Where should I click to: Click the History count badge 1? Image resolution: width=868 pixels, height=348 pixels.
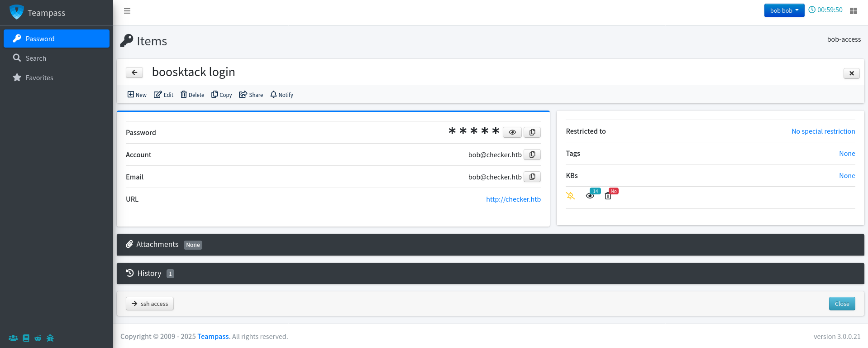tap(170, 274)
